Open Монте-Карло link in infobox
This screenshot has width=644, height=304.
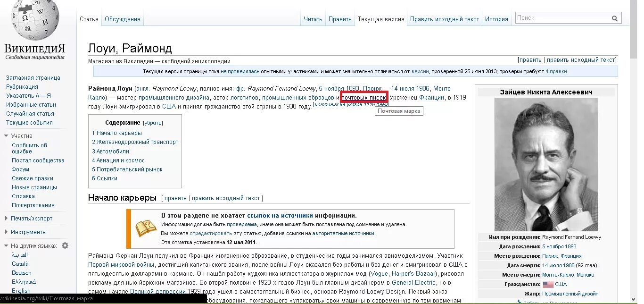[558, 275]
